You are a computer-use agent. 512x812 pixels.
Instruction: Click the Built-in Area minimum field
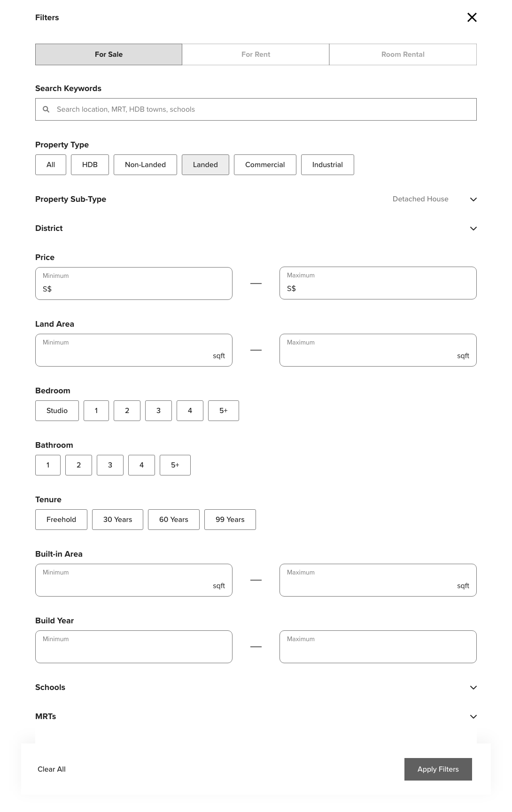pyautogui.click(x=134, y=580)
